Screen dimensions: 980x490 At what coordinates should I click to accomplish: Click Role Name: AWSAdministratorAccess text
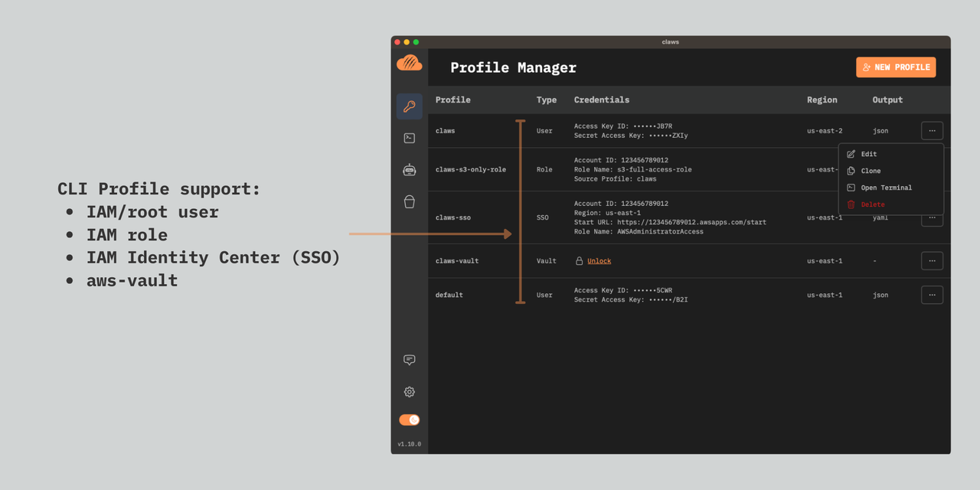[639, 231]
